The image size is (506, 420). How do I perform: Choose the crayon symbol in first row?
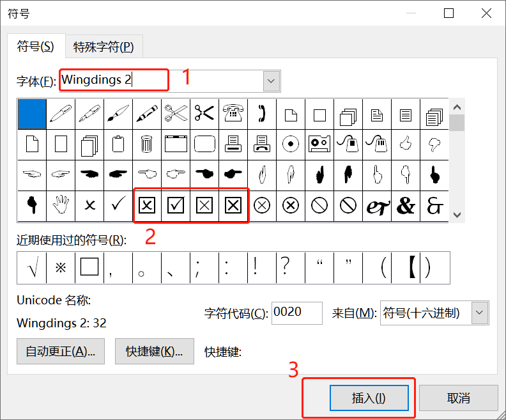147,114
